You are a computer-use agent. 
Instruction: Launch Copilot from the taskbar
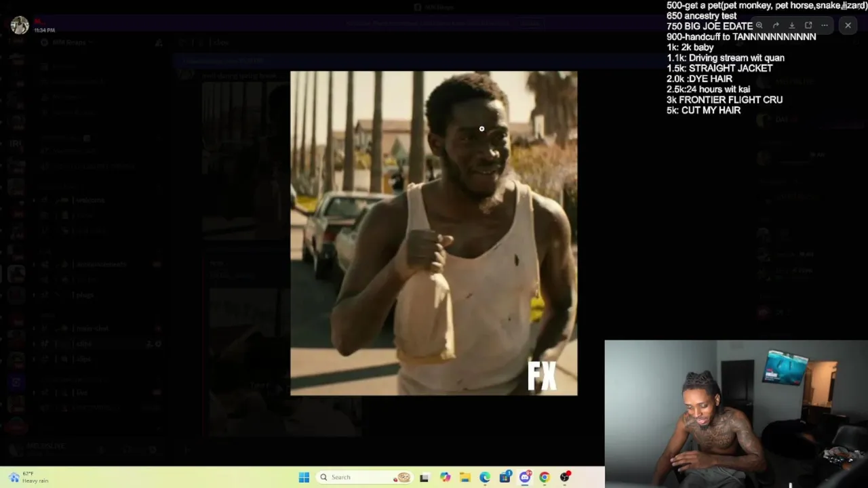(x=445, y=477)
